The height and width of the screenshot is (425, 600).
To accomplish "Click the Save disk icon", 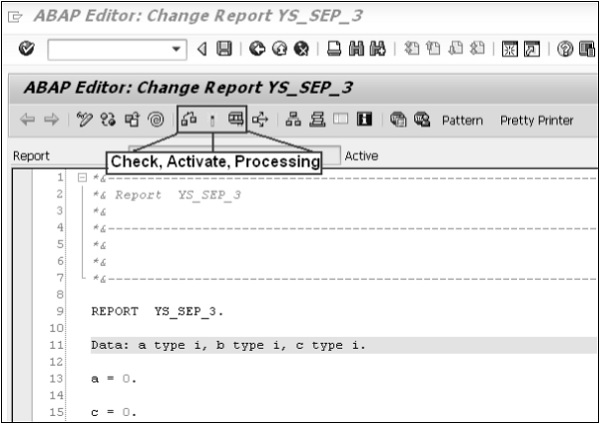I will click(x=224, y=48).
